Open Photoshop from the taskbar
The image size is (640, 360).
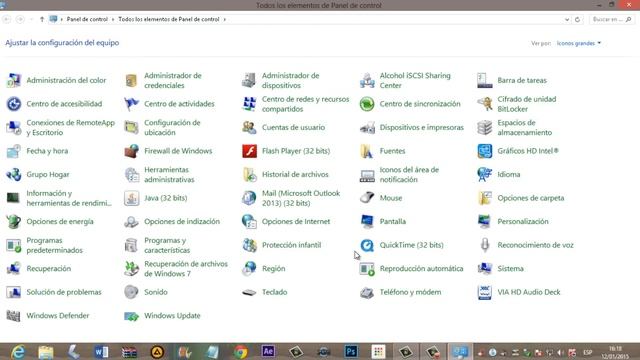(x=351, y=351)
